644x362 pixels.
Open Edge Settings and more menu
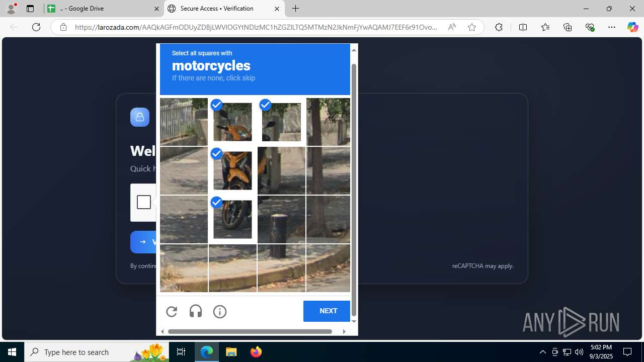pyautogui.click(x=612, y=27)
